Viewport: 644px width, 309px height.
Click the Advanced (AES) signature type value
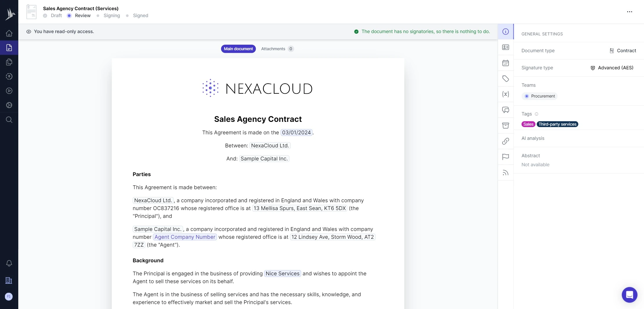coord(612,68)
